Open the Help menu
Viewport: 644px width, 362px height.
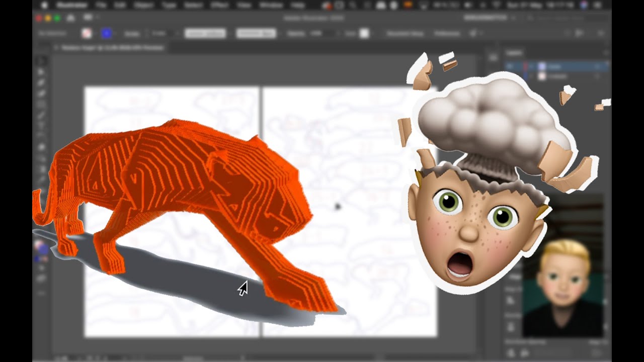pos(298,5)
